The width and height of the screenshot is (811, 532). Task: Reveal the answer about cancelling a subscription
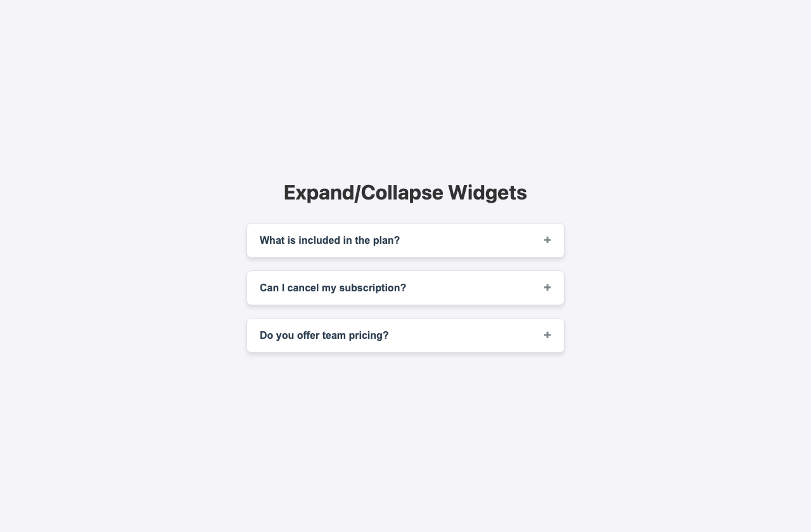tap(405, 288)
